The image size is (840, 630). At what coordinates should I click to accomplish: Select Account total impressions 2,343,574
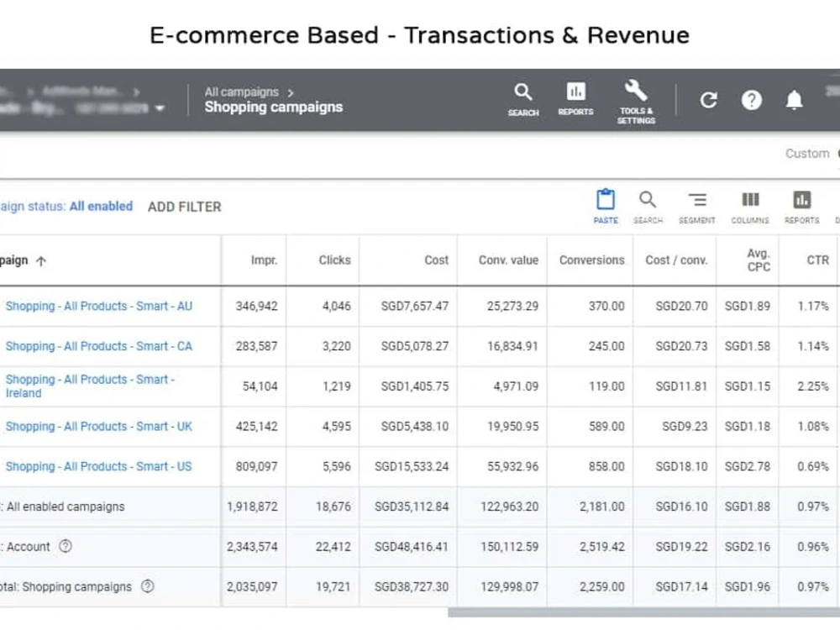pos(252,547)
